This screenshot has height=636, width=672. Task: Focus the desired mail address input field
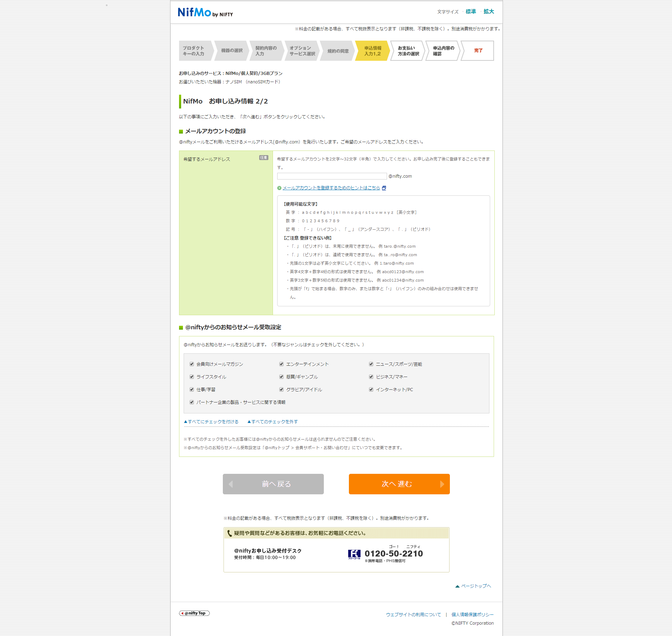tap(332, 176)
